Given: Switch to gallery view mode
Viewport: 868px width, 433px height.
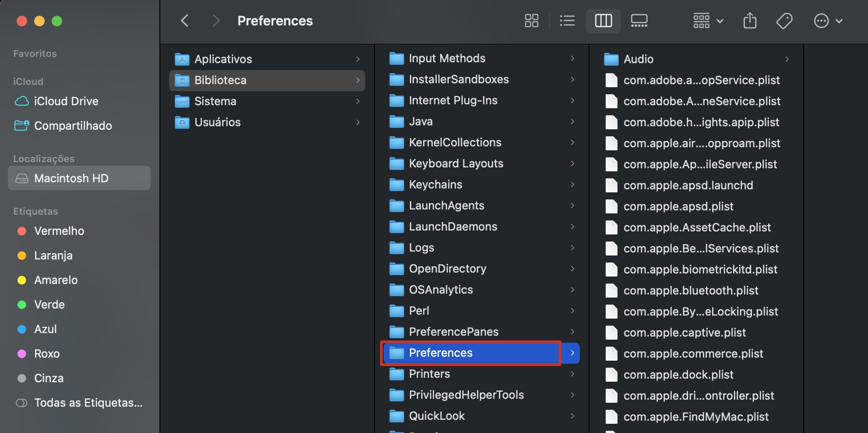Looking at the screenshot, I should [639, 20].
